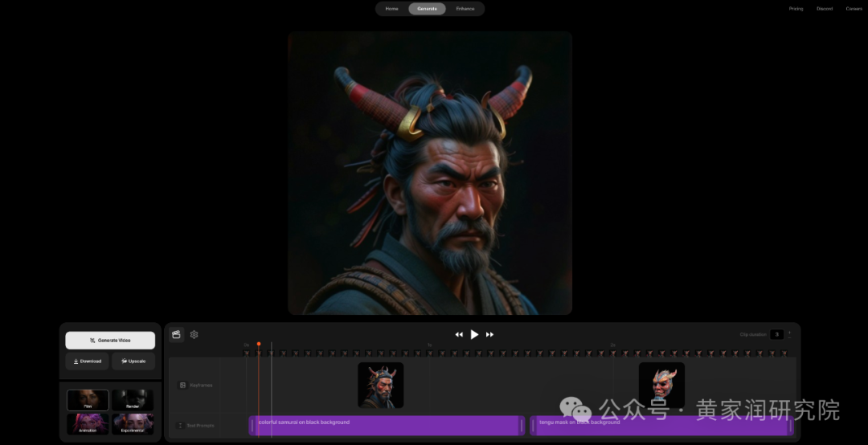Switch to the Generate tab
The height and width of the screenshot is (445, 868).
coord(427,9)
